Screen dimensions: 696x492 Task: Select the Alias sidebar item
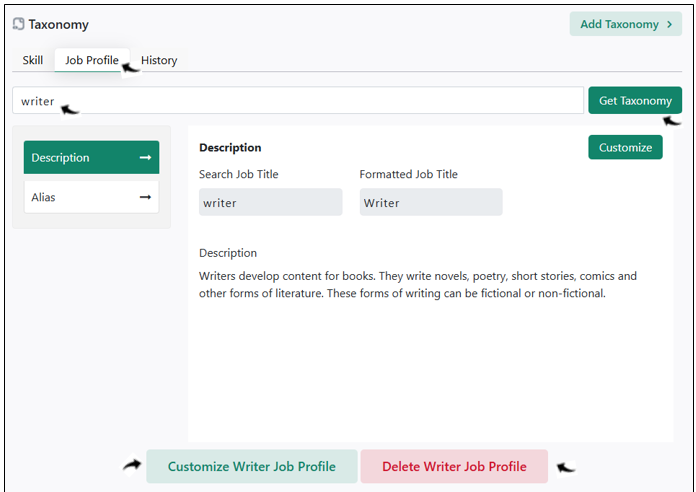tap(91, 197)
